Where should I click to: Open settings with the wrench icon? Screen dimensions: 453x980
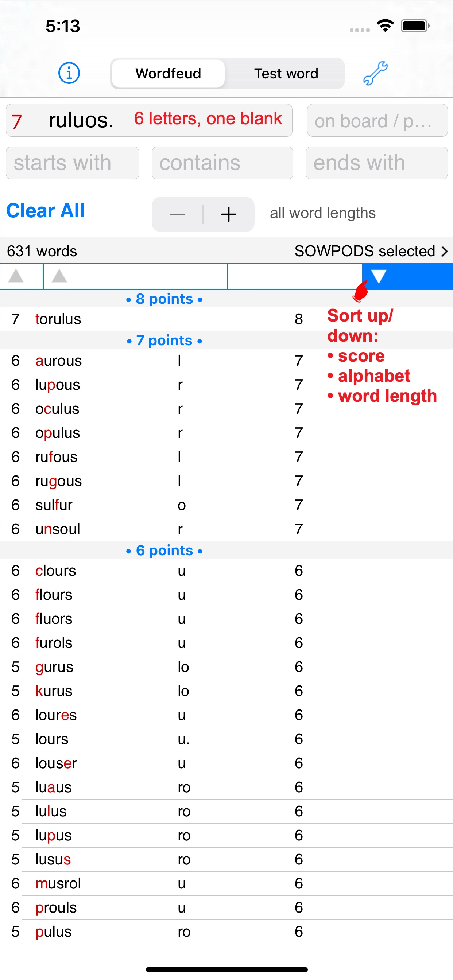[375, 73]
